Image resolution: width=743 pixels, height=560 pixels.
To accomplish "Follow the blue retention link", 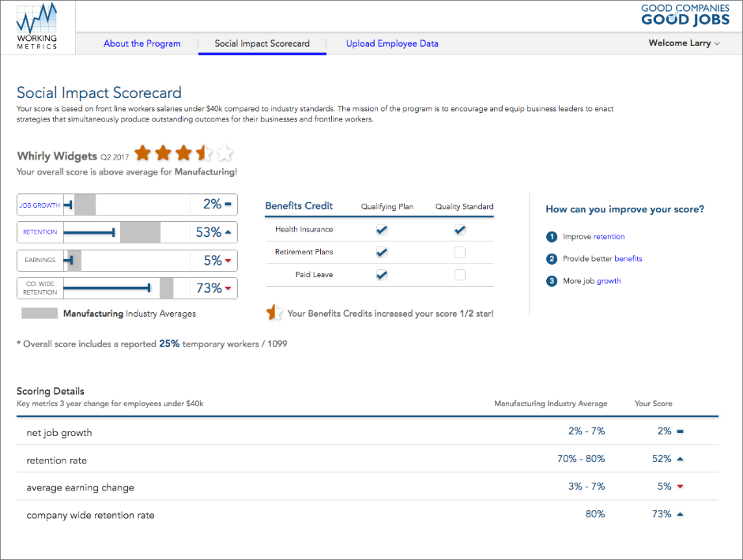I will [609, 237].
